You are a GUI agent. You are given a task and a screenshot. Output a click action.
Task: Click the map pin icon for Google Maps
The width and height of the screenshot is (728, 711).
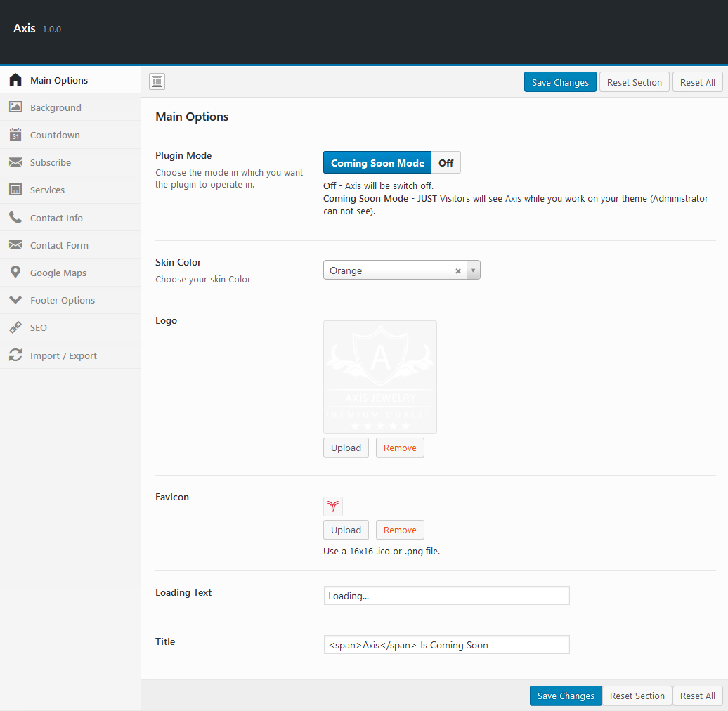tap(15, 273)
